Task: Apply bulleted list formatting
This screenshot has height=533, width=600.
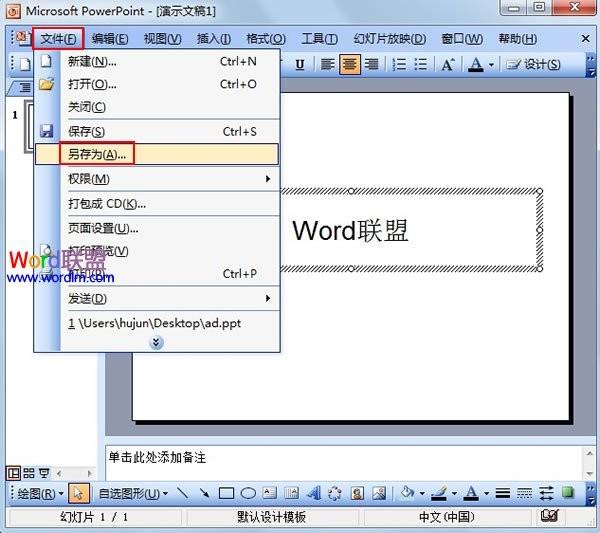Action: pyautogui.click(x=421, y=64)
